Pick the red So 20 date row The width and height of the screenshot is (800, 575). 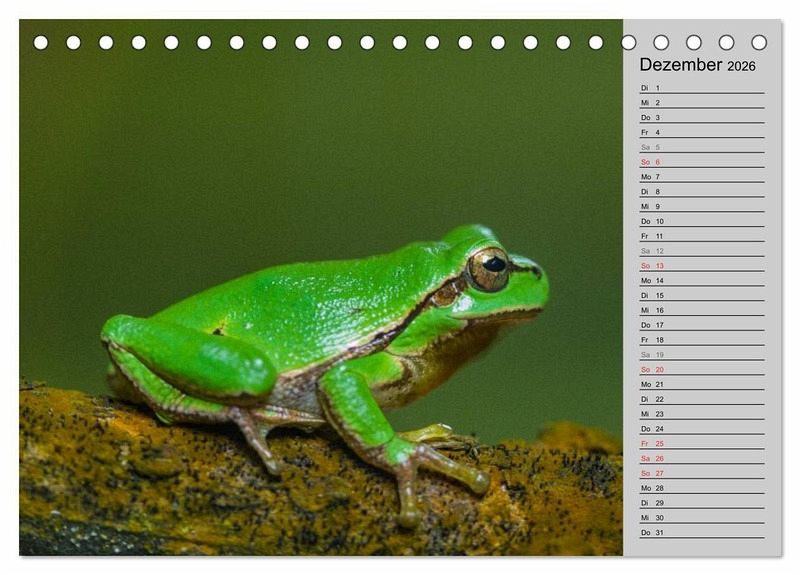[x=701, y=370]
